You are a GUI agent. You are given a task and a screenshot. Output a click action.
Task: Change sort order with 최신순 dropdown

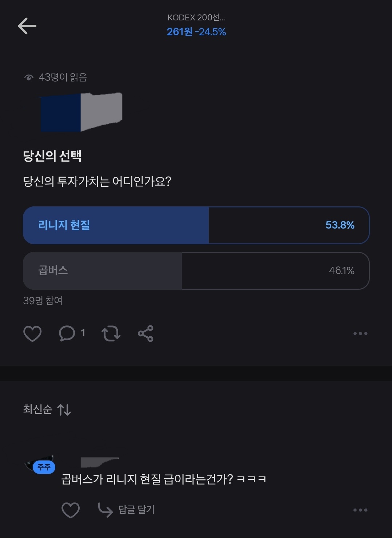[38, 410]
